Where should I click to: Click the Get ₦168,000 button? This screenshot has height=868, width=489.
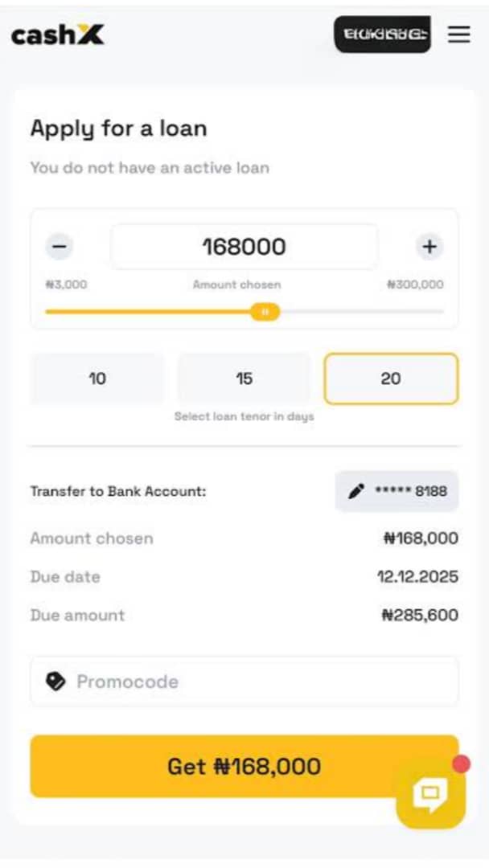244,767
